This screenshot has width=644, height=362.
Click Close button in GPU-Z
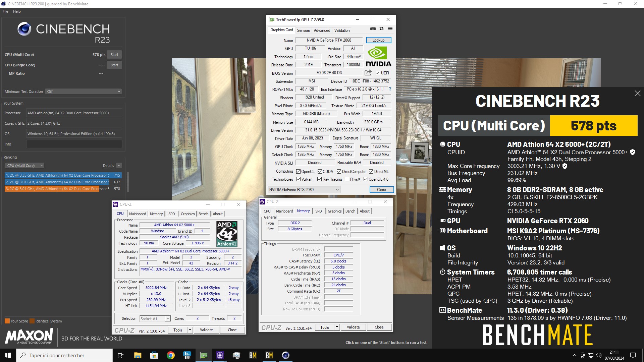(381, 190)
